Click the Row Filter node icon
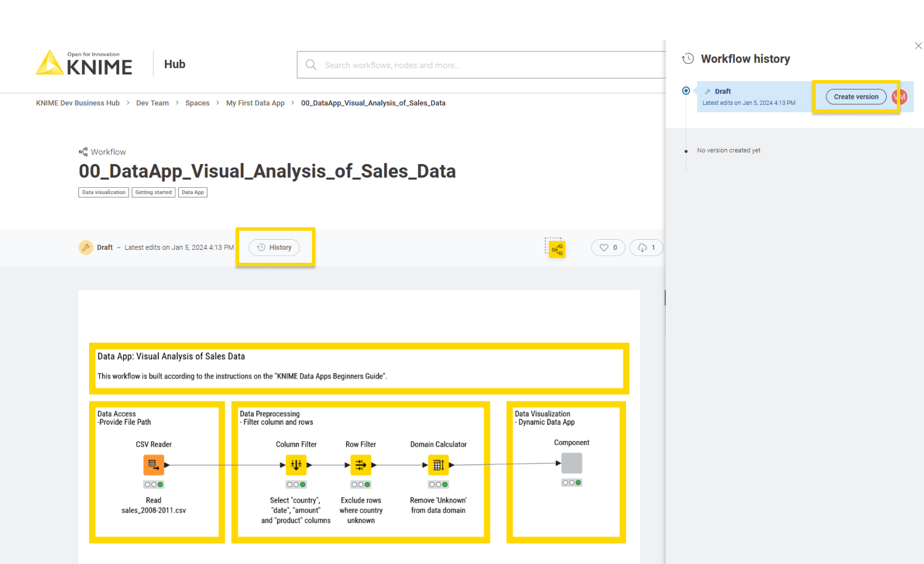 coord(361,465)
